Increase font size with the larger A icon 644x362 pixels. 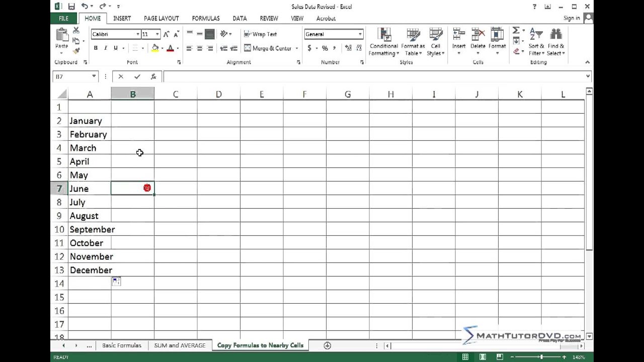[166, 34]
